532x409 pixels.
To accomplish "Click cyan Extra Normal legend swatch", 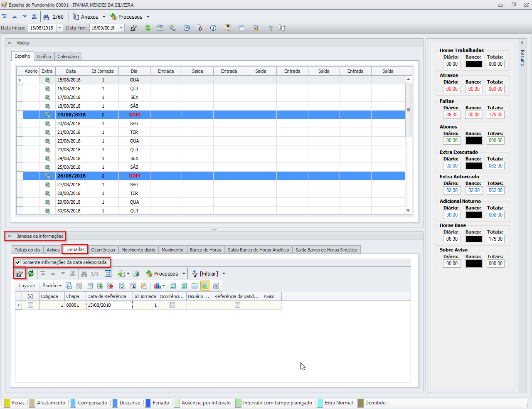I will (320, 403).
